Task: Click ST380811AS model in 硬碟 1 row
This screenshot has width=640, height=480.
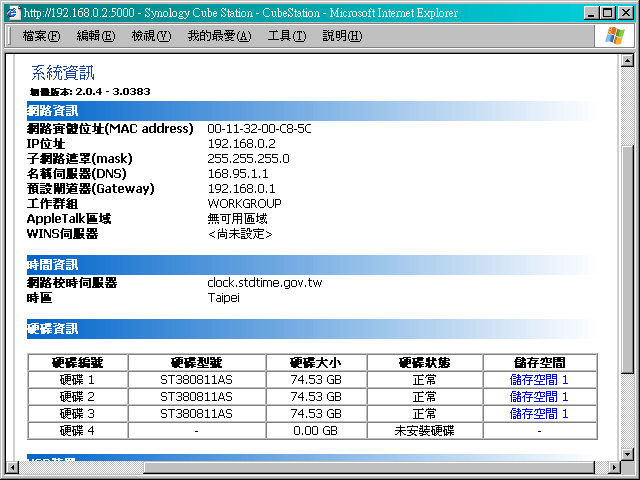Action: [196, 380]
